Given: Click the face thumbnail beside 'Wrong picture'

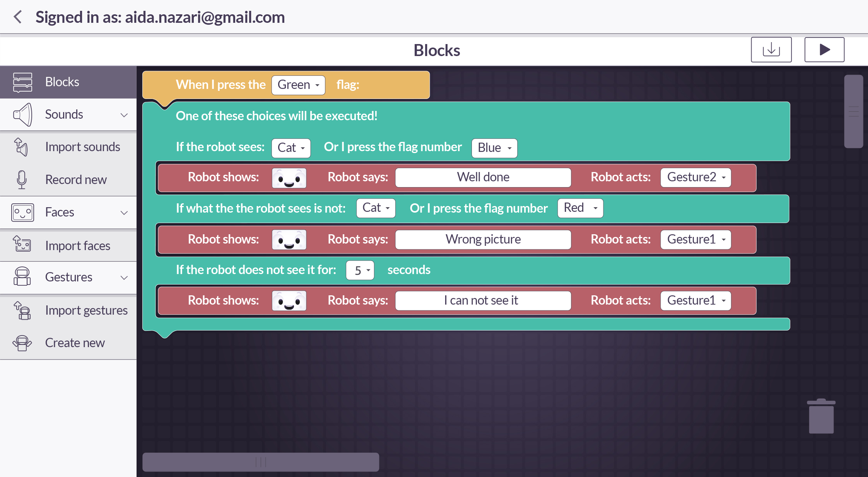Looking at the screenshot, I should (x=289, y=240).
